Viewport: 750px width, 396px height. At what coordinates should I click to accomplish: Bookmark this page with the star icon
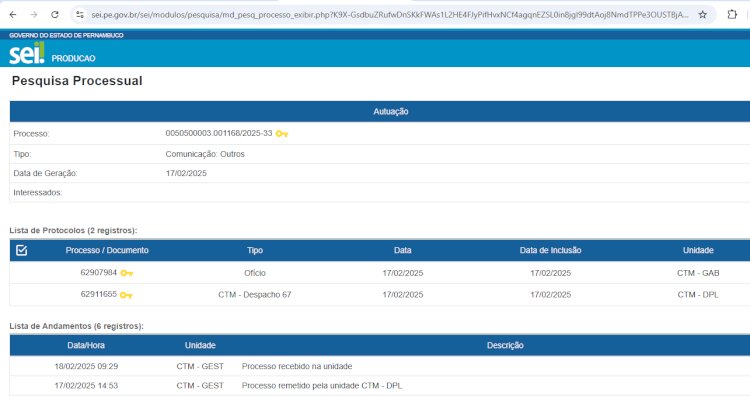tap(703, 15)
